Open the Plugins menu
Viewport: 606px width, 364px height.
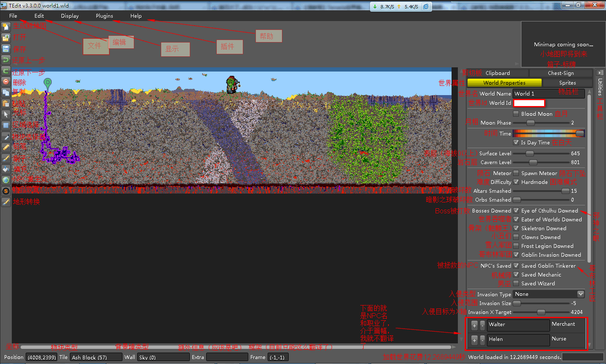104,16
